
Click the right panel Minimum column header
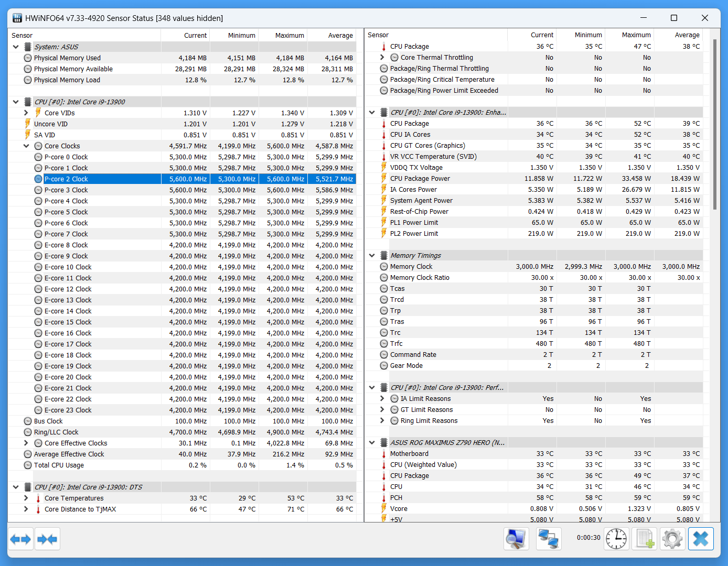(x=581, y=35)
